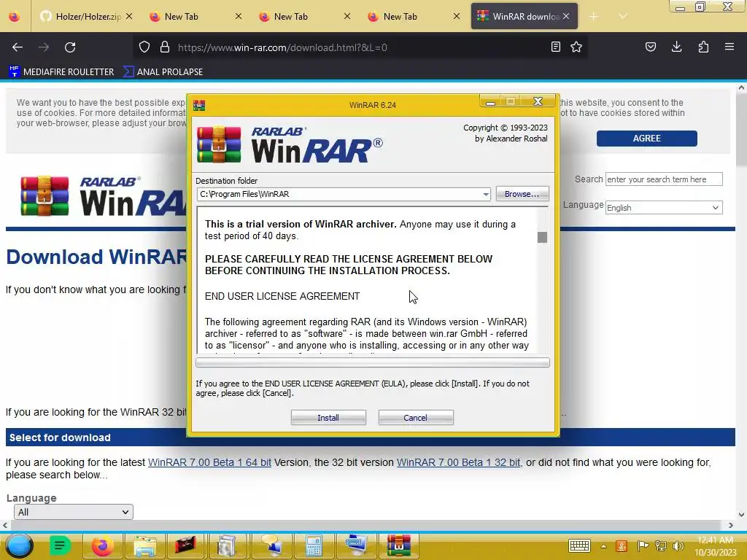Click the Action Center flag icon
The image size is (747, 560).
point(643,545)
